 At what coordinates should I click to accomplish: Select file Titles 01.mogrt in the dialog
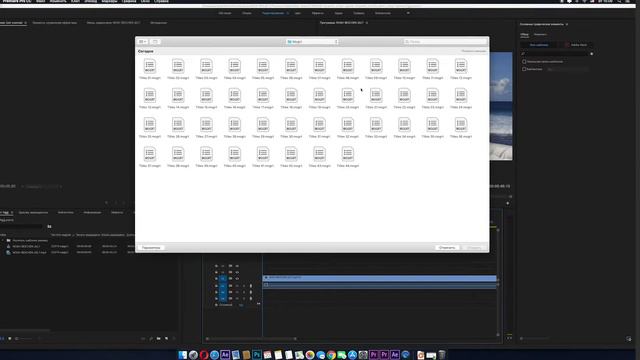[x=150, y=69]
